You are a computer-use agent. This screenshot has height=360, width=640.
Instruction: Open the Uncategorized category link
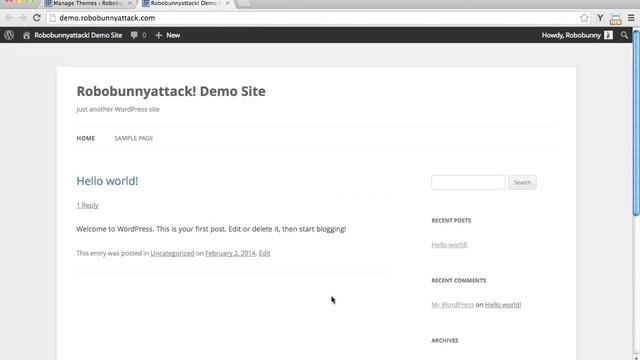tap(172, 253)
